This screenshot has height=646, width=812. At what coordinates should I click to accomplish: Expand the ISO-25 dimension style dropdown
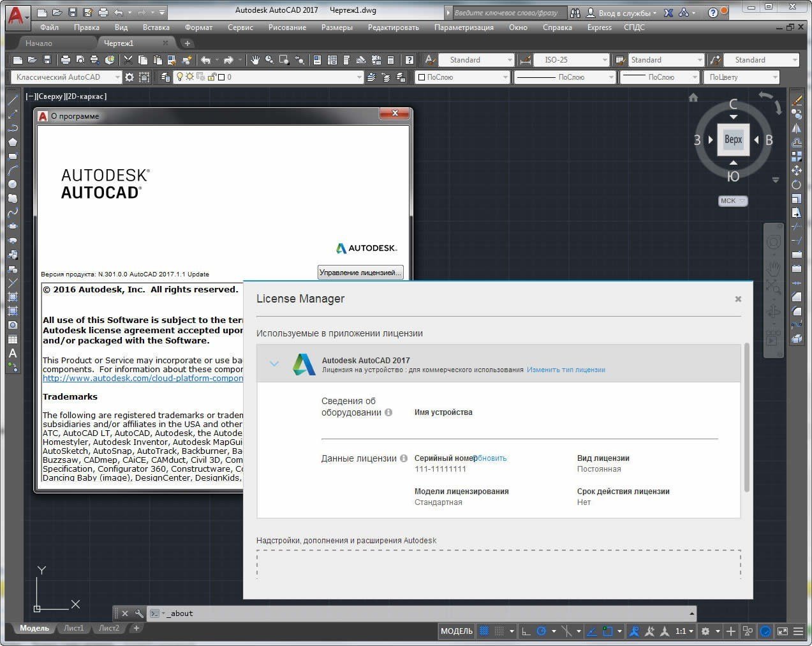point(571,60)
